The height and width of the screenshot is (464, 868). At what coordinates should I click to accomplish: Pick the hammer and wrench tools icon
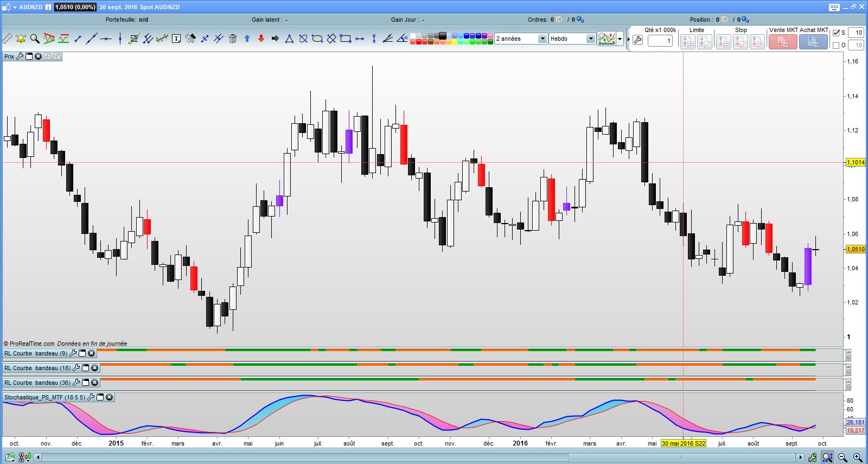click(x=190, y=39)
